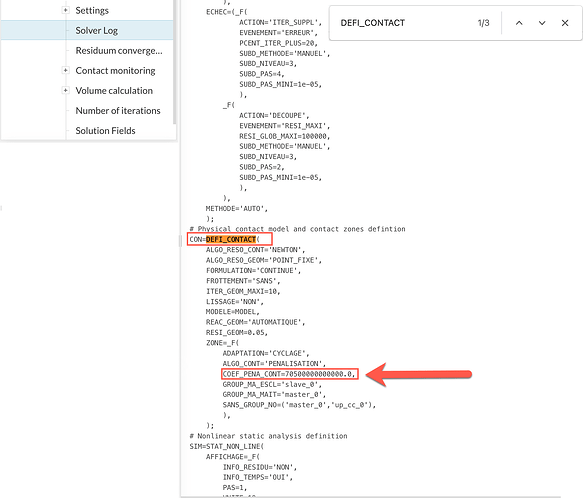Click the panel divider handle beside log

tap(180, 241)
